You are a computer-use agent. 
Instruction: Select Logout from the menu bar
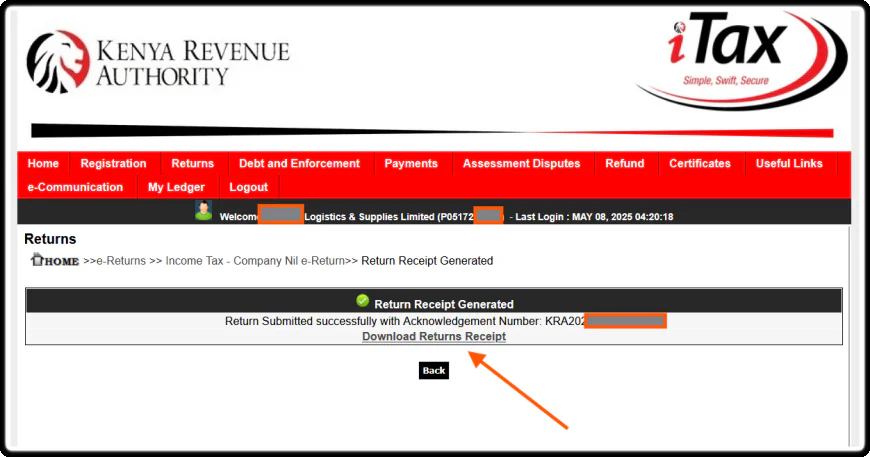point(249,187)
